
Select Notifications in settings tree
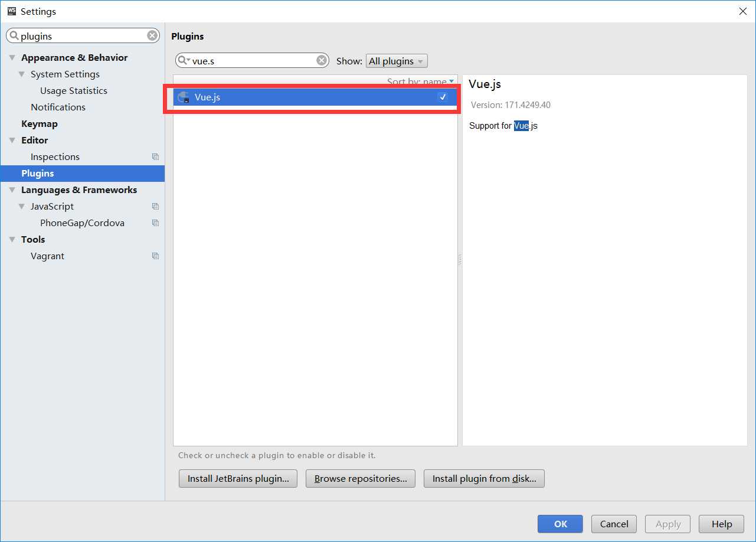pyautogui.click(x=58, y=107)
